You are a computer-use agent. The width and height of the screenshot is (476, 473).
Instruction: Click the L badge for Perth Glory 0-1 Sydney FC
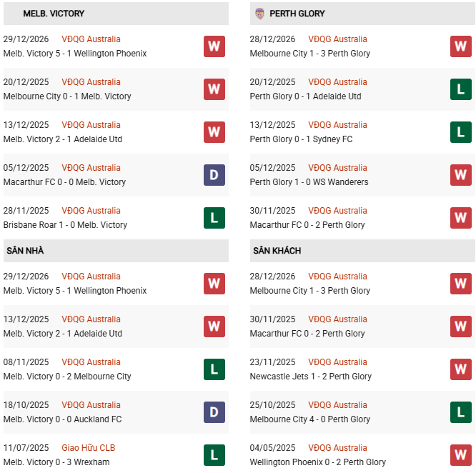[x=460, y=132]
